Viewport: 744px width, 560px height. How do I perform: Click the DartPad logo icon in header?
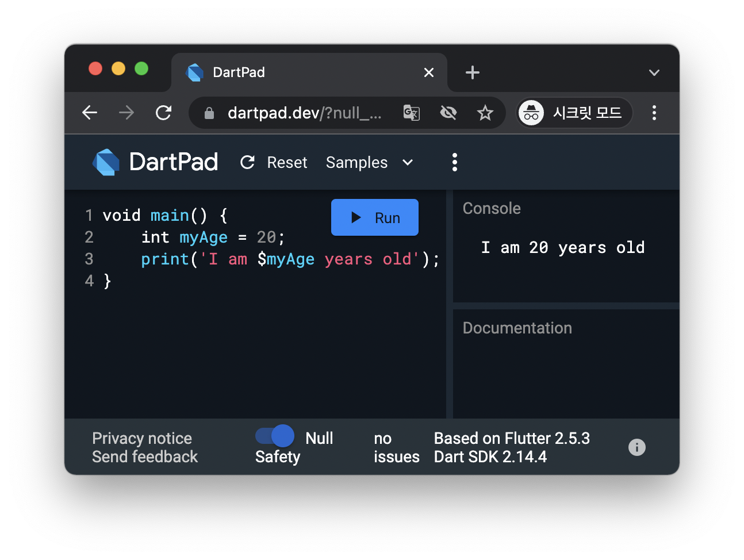[x=106, y=162]
